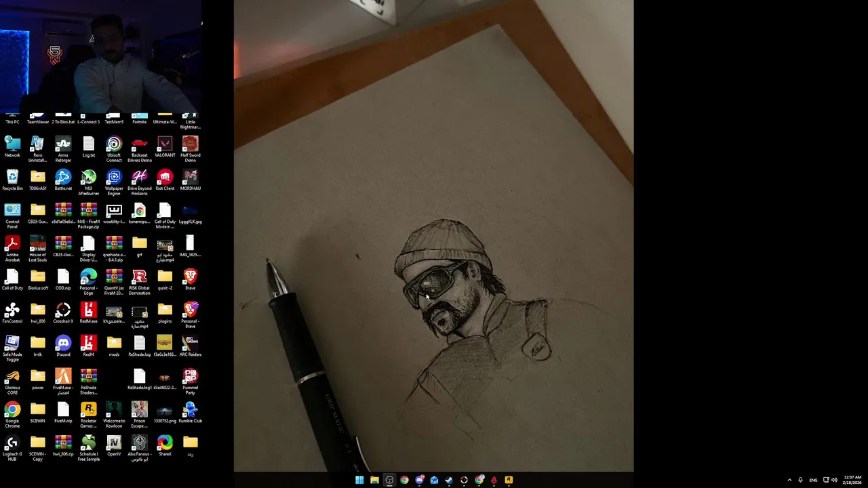Select the grf folder
Viewport: 868px width, 488px height.
(140, 247)
